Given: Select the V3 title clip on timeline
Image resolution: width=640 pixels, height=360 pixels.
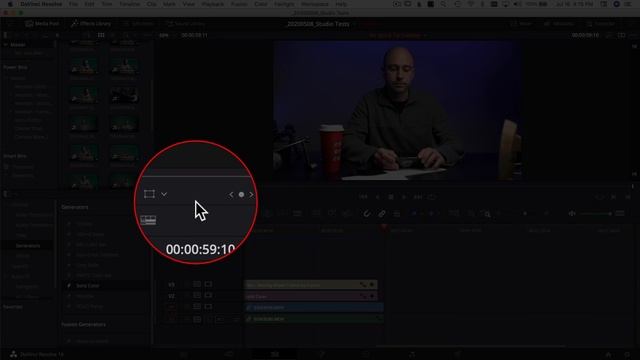Looking at the screenshot, I should (311, 284).
